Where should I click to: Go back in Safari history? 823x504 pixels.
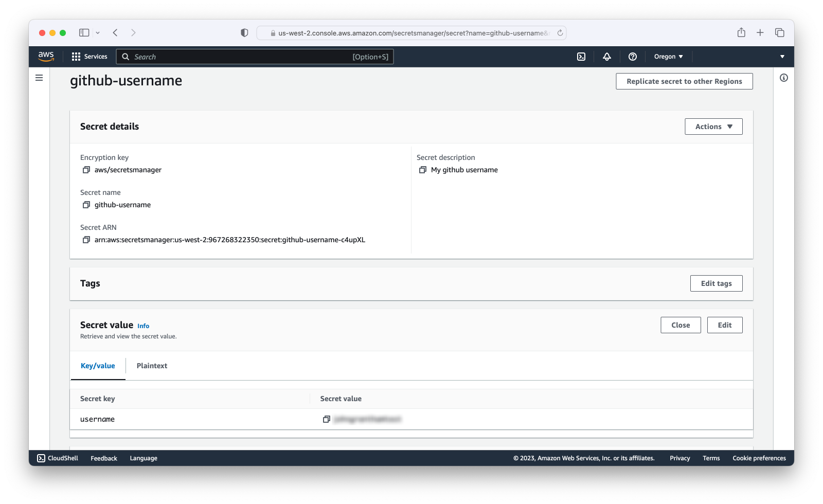[x=115, y=32]
